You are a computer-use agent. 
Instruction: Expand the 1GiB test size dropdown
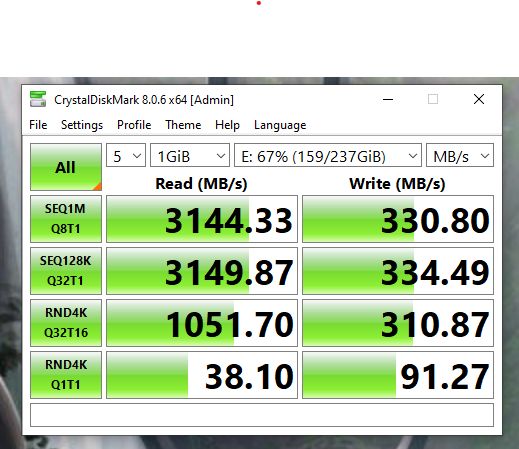coord(190,155)
